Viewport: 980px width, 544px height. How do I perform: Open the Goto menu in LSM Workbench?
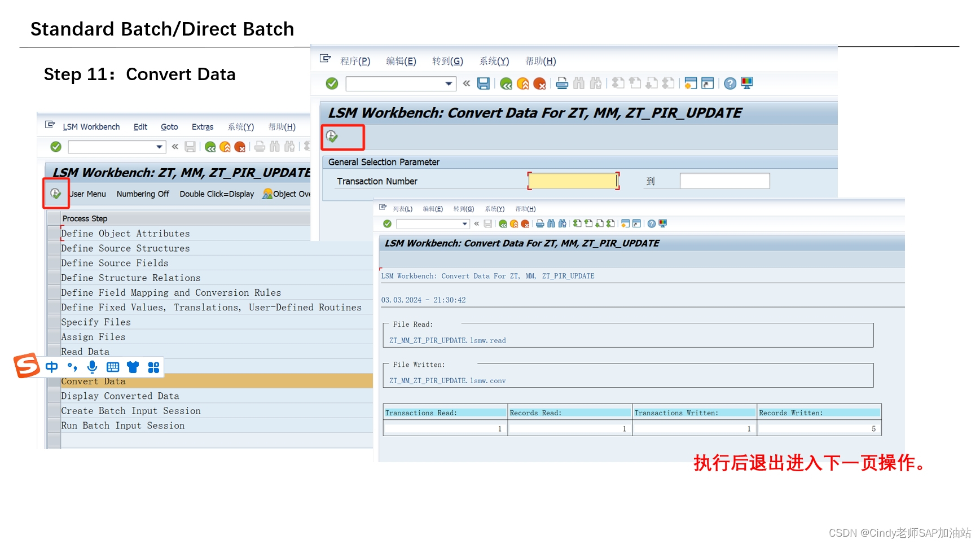coord(169,127)
